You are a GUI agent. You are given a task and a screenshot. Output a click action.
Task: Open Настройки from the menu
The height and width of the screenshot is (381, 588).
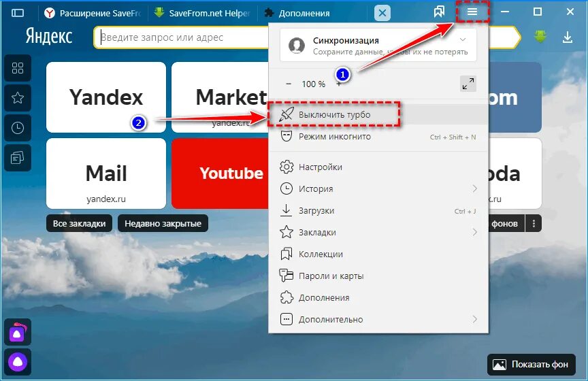pos(378,167)
